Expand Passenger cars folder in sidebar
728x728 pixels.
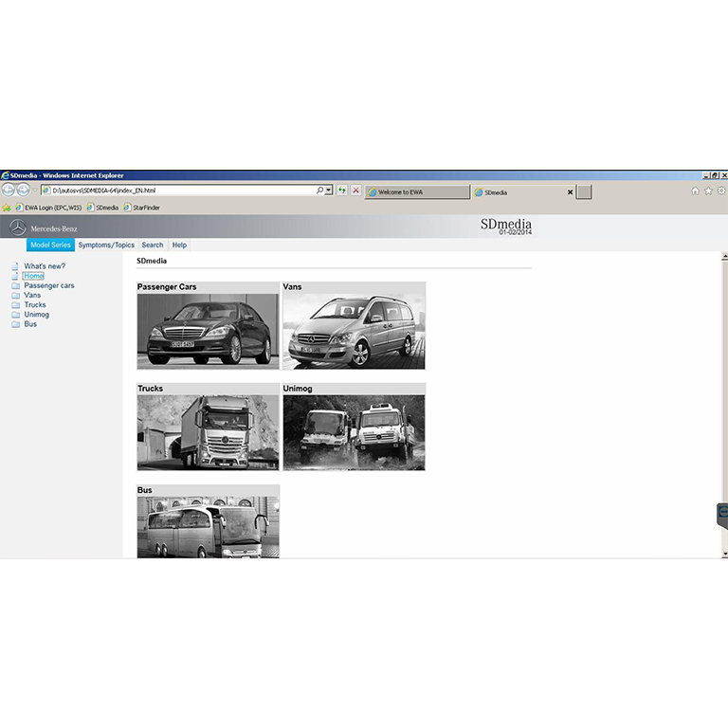49,285
